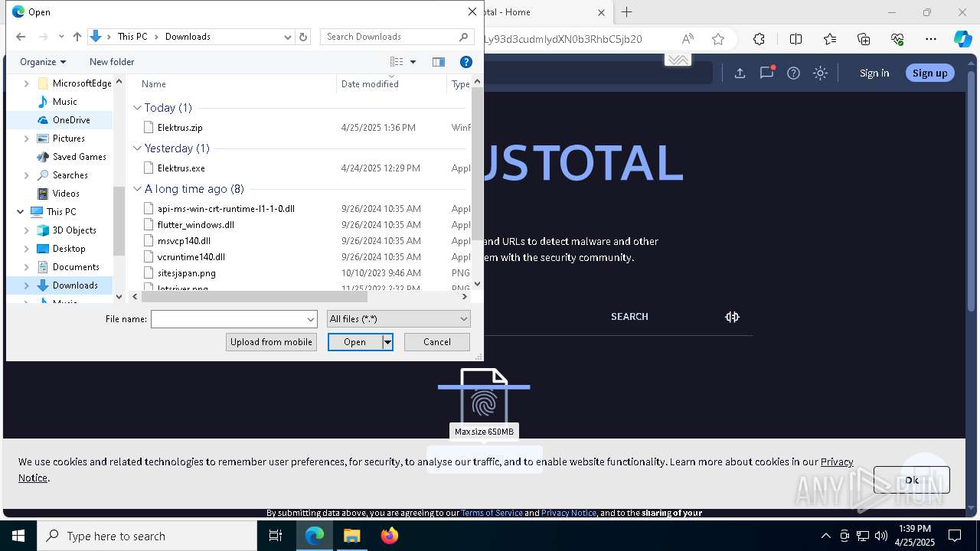The image size is (980, 551).
Task: Open view options dropdown arrow
Action: coord(413,62)
